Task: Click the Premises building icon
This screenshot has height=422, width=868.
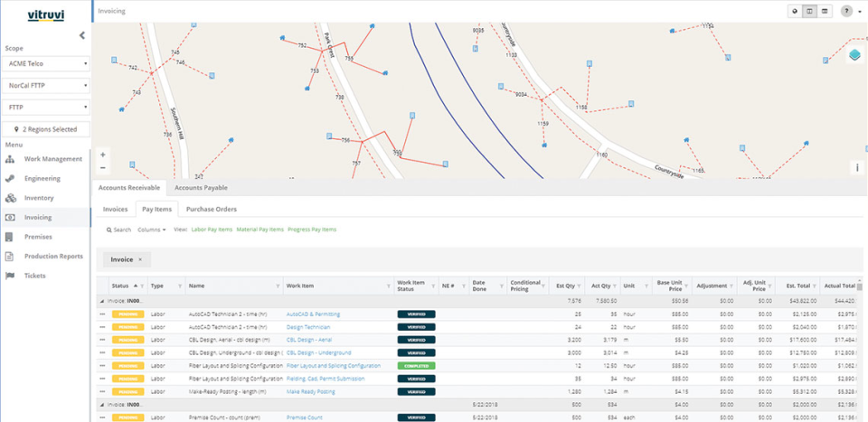Action: pos(9,237)
